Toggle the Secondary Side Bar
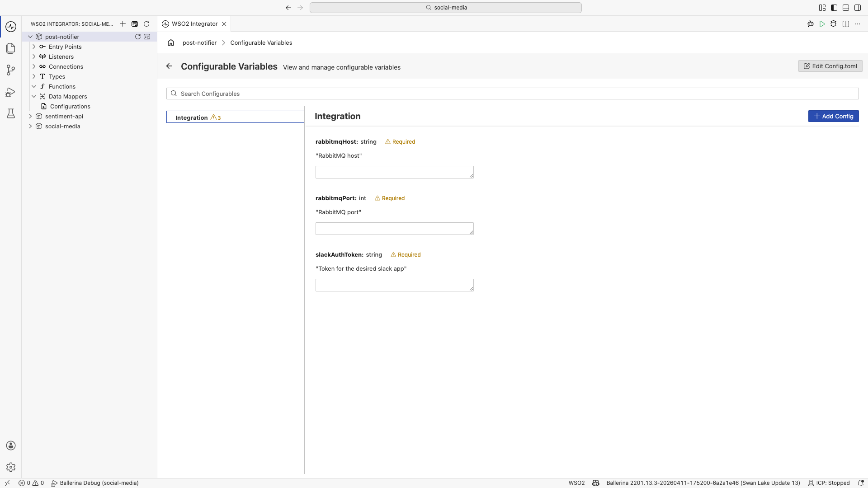Image resolution: width=868 pixels, height=488 pixels. point(858,8)
